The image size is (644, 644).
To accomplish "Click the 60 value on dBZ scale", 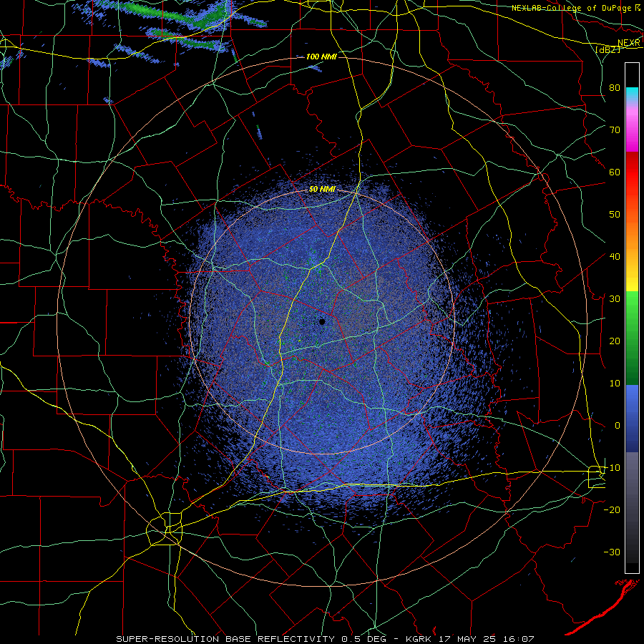I will pyautogui.click(x=615, y=172).
